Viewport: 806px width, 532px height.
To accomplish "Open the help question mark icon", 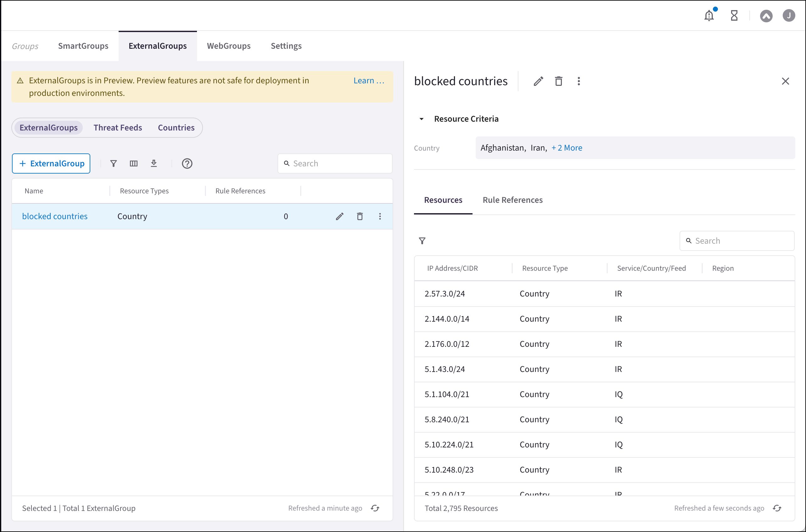I will pos(187,163).
